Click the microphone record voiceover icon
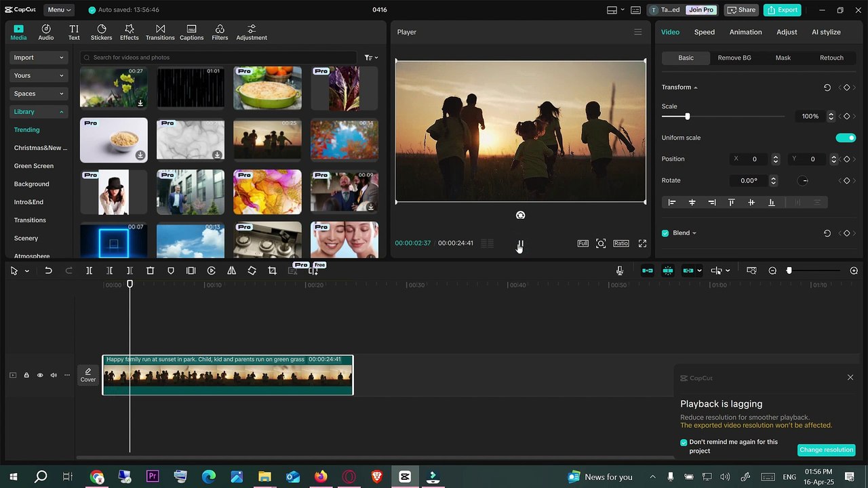868x488 pixels. (x=619, y=270)
